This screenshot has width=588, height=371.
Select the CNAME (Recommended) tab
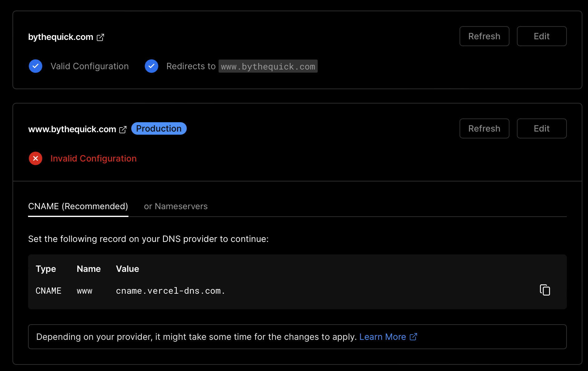[78, 206]
